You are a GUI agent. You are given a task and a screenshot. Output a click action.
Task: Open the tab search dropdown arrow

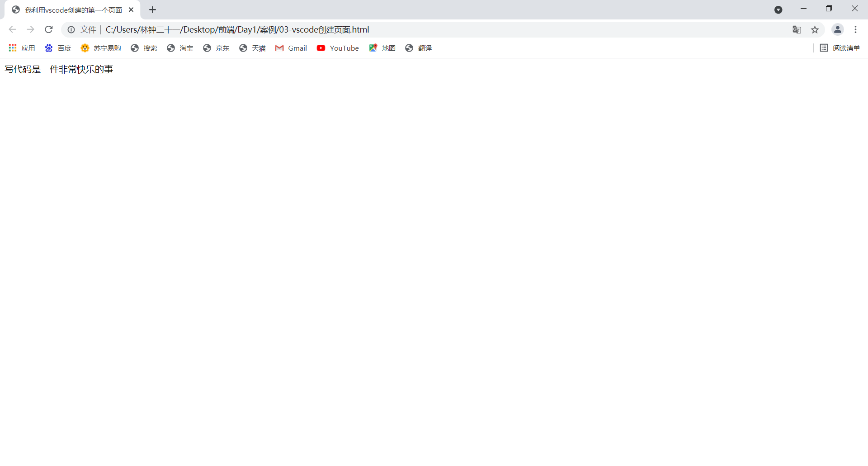tap(778, 10)
